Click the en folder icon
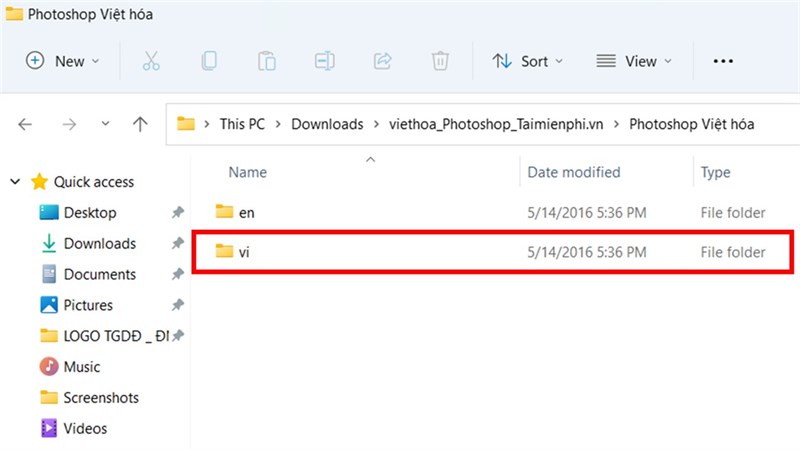This screenshot has width=800, height=450. click(x=224, y=211)
